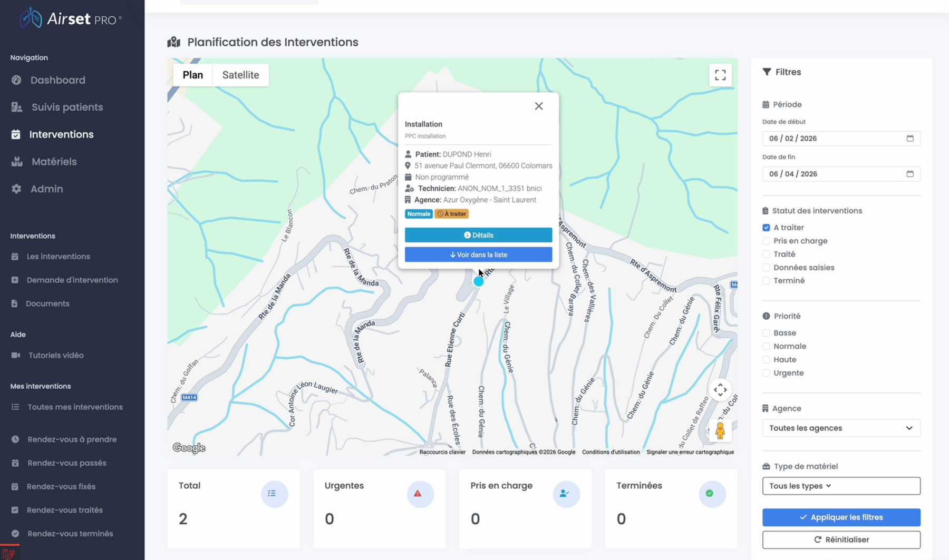
Task: Open calendar picker for Date de début
Action: click(909, 139)
